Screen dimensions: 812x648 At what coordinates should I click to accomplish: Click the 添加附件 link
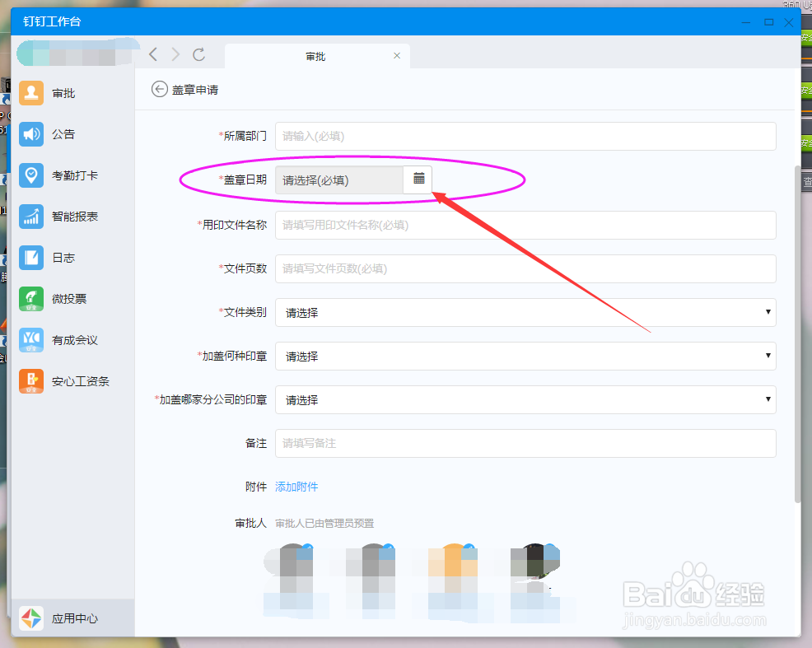296,487
